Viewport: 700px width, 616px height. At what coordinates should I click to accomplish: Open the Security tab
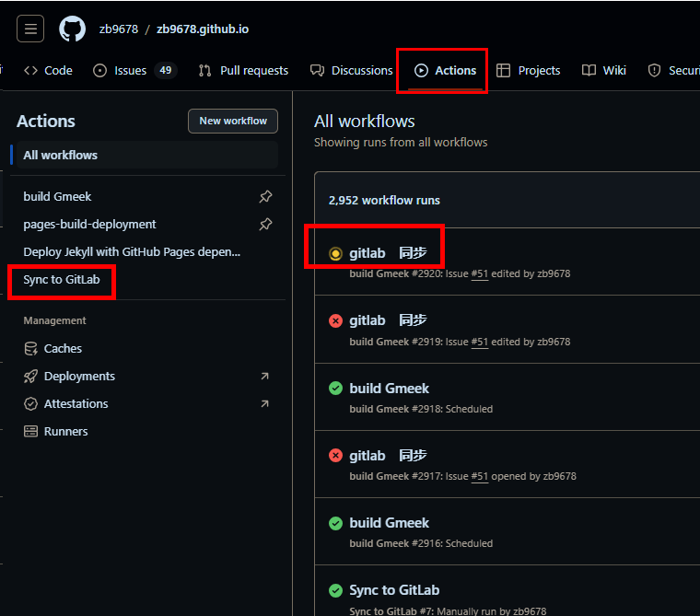(673, 71)
